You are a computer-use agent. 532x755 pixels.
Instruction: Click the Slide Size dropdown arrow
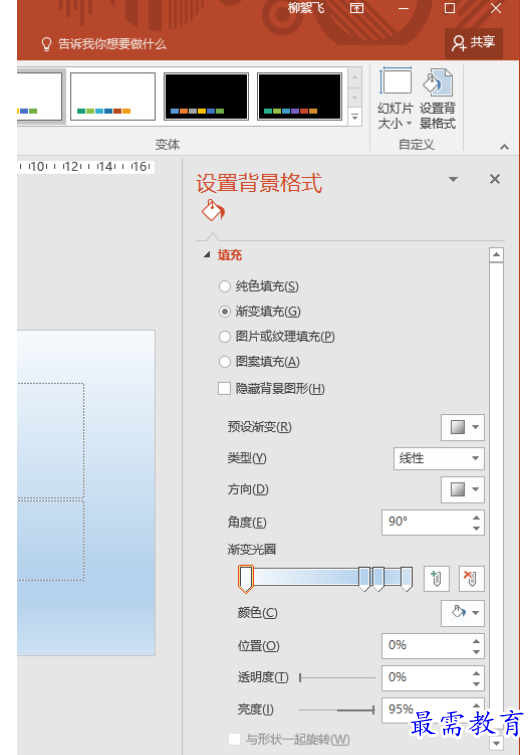[x=409, y=123]
